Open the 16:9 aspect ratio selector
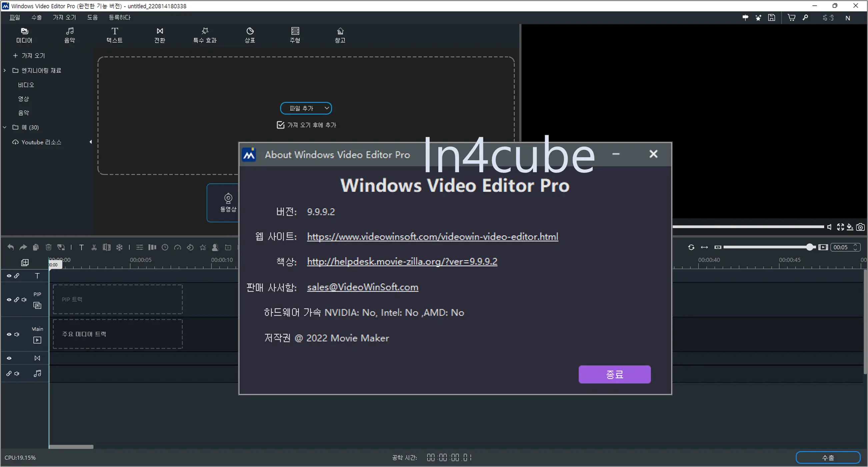 [x=828, y=18]
